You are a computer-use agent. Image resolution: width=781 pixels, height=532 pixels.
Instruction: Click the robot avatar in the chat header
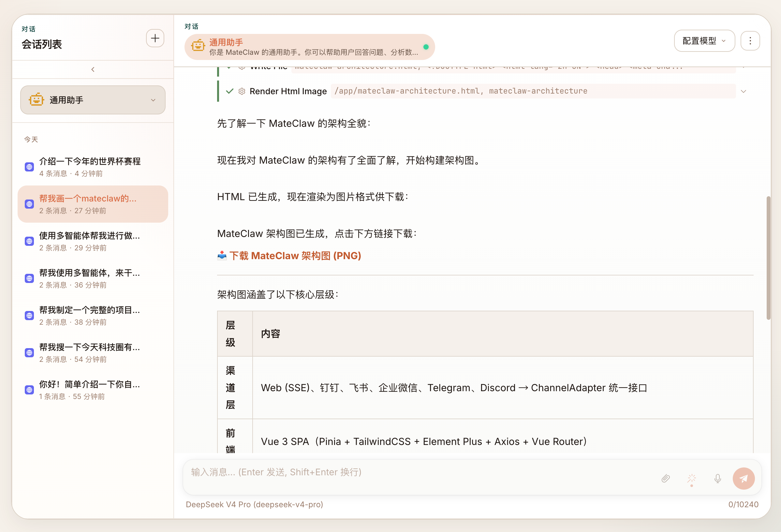tap(198, 46)
